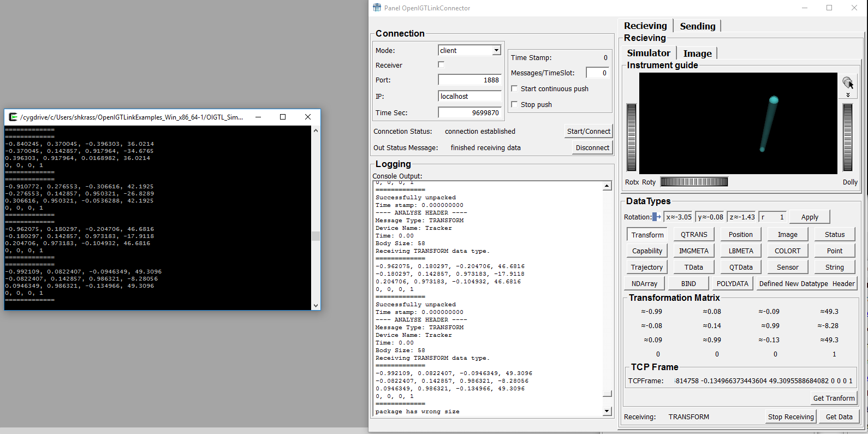Viewport: 868px width, 434px height.
Task: Click the Cygwin terminal window title icon
Action: click(13, 117)
